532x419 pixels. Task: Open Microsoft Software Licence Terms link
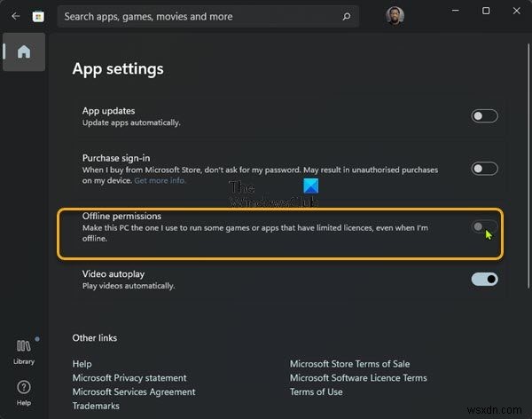tap(358, 378)
